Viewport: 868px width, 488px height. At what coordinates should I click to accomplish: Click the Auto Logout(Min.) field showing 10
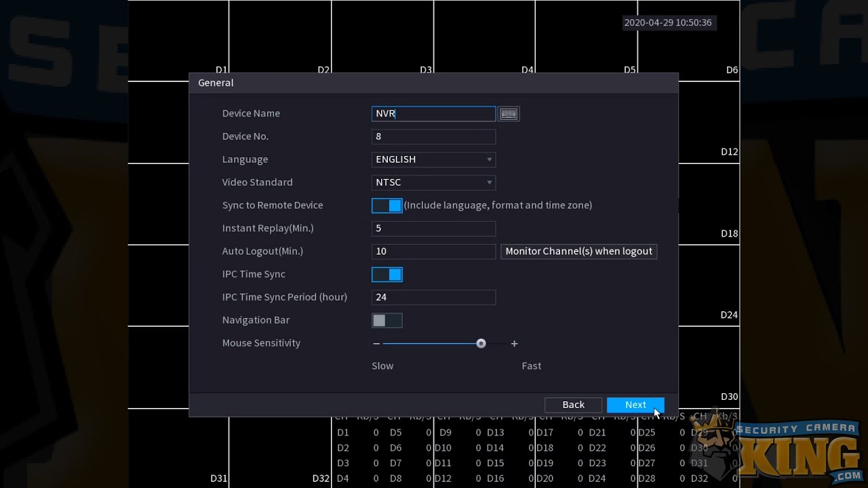click(433, 251)
